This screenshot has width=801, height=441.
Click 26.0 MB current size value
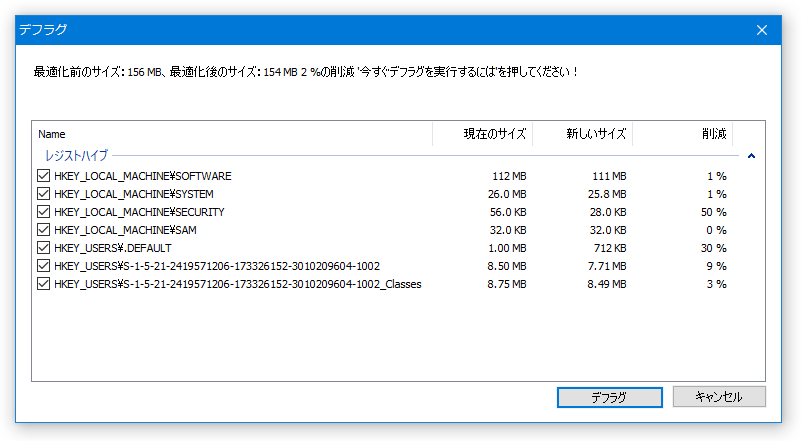[507, 194]
